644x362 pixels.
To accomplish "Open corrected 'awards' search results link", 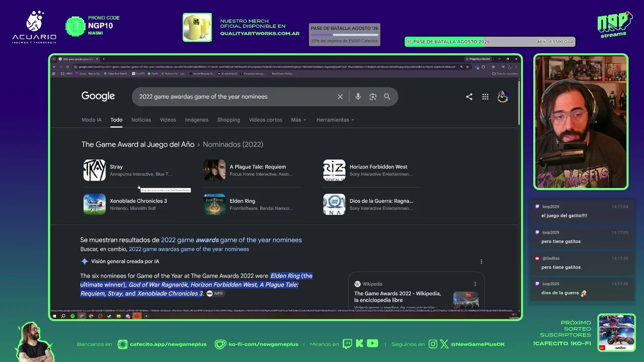I will (231, 240).
